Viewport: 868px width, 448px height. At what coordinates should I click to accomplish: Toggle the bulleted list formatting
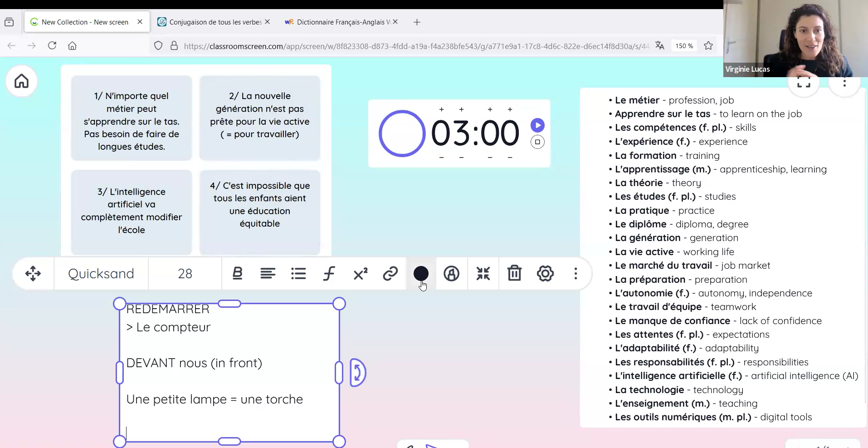[x=298, y=274]
